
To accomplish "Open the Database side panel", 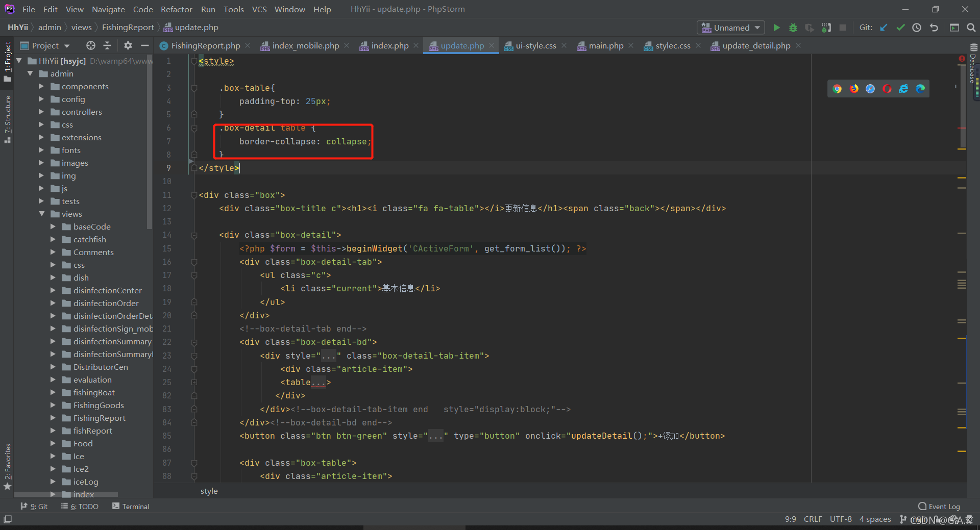I will 973,64.
